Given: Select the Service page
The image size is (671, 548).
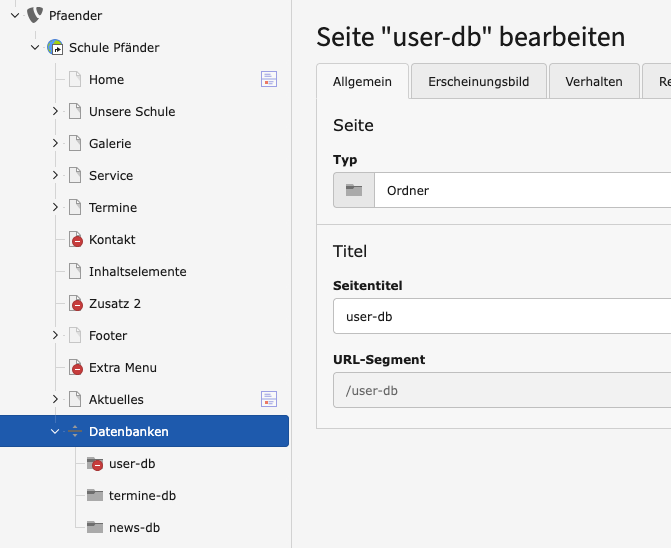Looking at the screenshot, I should 111,175.
